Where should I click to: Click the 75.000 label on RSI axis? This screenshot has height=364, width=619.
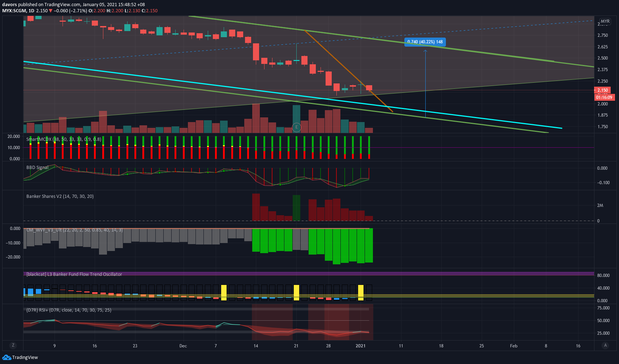(603, 308)
